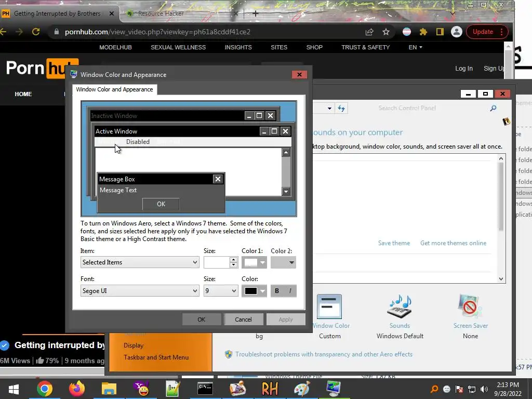Screen dimensions: 532x399
Task: Open Personalization monitor icon on taskbar
Action: [x=334, y=389]
